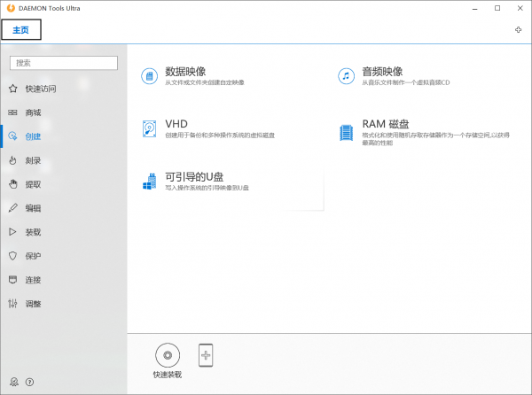Click the 音频映像 music note icon
The image size is (532, 395).
[346, 76]
